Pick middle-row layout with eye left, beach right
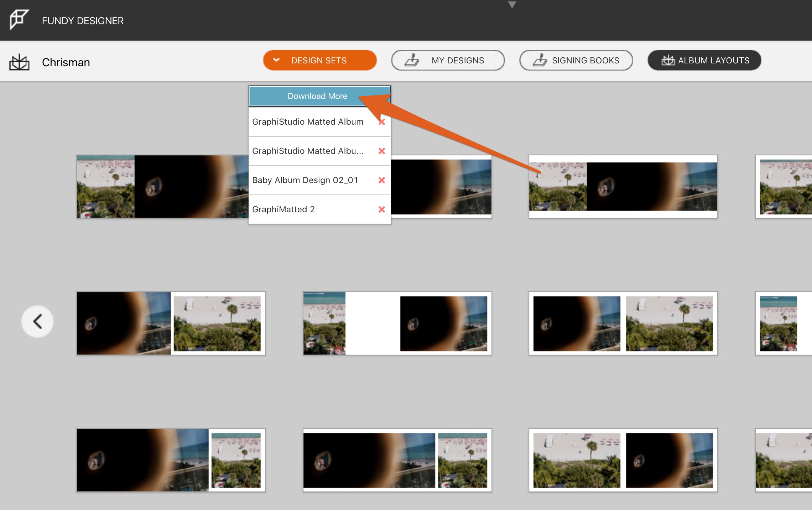The image size is (812, 510). (171, 323)
